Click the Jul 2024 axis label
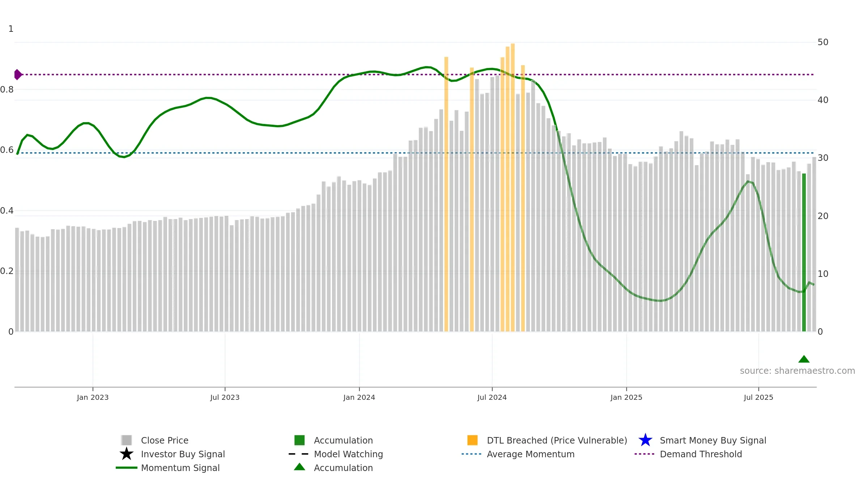Image resolution: width=868 pixels, height=488 pixels. pyautogui.click(x=492, y=397)
